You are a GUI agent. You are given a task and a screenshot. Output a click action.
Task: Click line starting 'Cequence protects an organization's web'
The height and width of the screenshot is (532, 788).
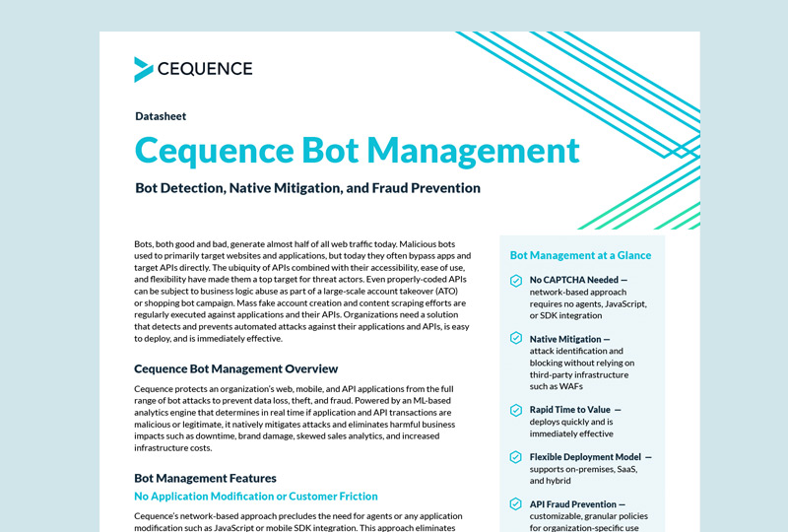(294, 389)
